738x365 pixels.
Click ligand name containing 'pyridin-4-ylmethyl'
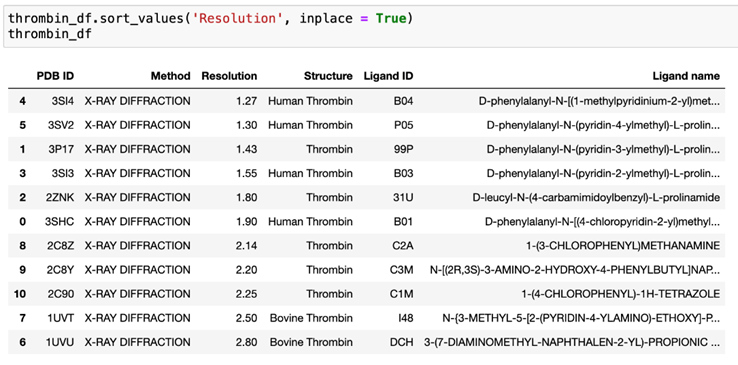603,125
